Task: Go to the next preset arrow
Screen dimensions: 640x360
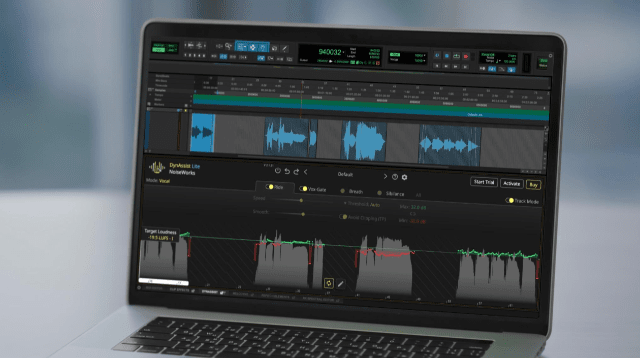Action: [x=385, y=176]
